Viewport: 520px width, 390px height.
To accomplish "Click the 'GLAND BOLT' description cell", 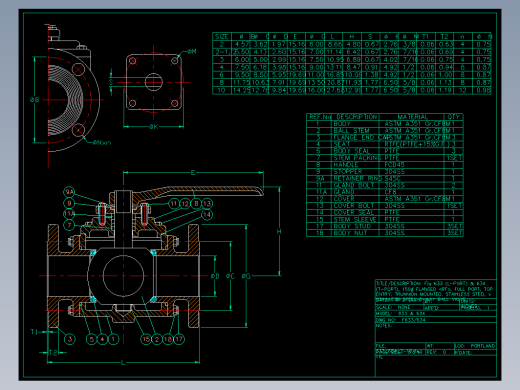I will point(354,185).
